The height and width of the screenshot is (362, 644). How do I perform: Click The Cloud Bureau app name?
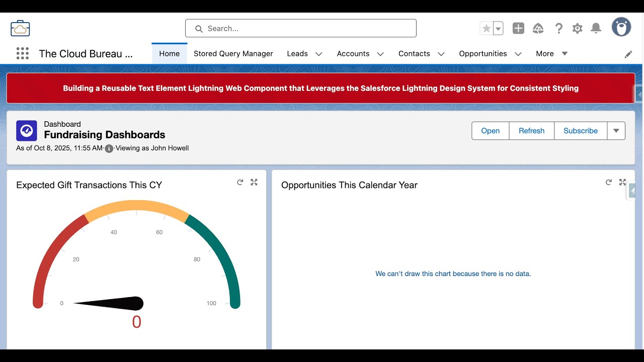86,54
